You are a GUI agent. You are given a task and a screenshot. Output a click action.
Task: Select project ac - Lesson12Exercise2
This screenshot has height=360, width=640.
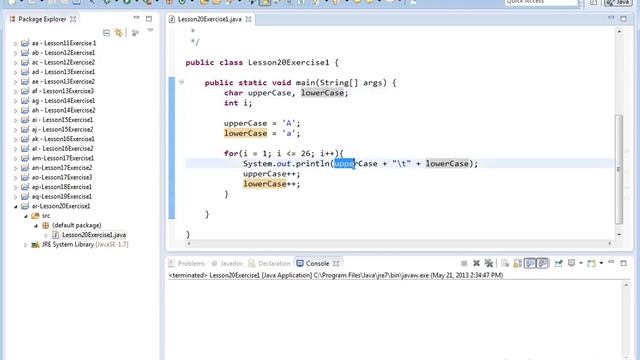63,62
